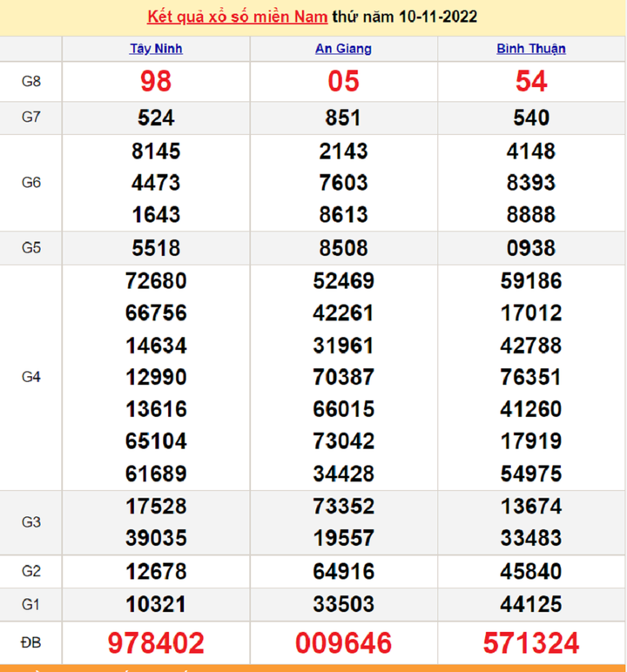The width and height of the screenshot is (627, 672).
Task: Select the G7 number 851
Action: (x=343, y=118)
